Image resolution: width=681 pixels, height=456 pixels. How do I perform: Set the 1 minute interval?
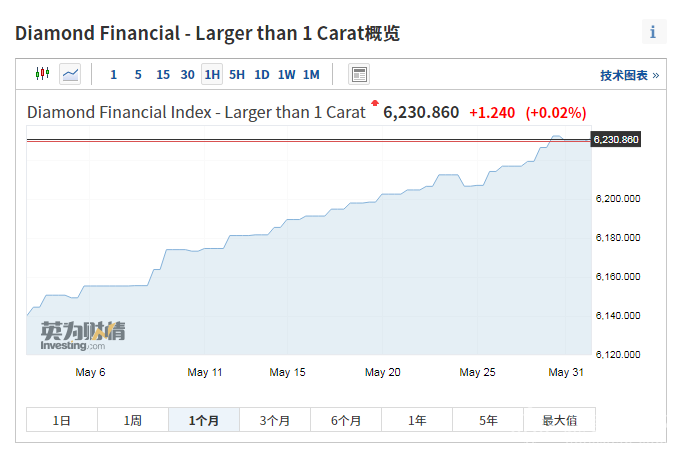click(113, 74)
